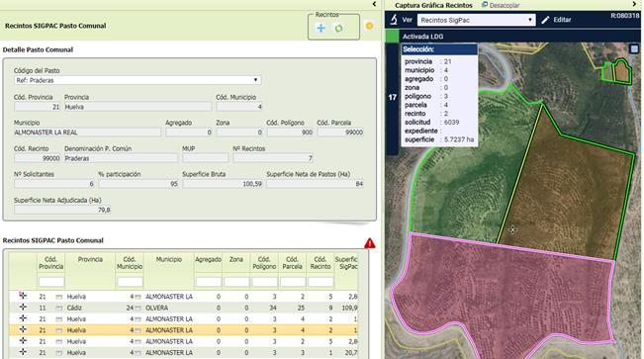
Task: Click locate icon of row with superficie 20,7
Action: [23, 352]
